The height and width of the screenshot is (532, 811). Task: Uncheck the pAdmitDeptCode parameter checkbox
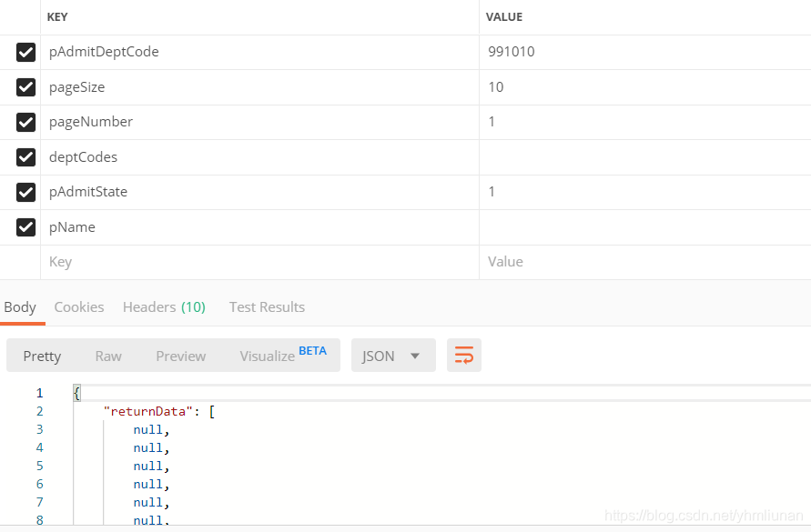[25, 52]
